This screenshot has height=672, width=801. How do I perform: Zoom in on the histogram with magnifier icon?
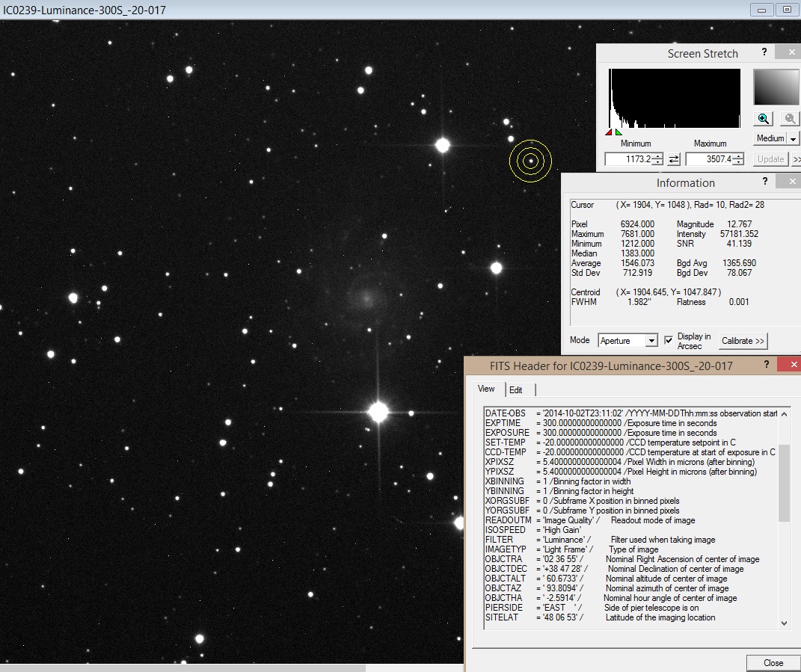click(763, 118)
